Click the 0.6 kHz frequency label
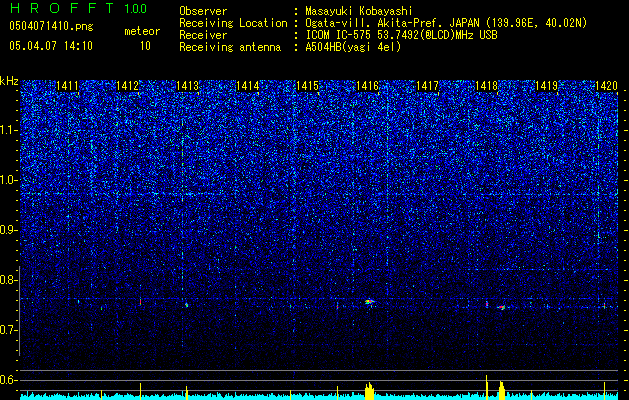629x400 pixels. click(9, 380)
